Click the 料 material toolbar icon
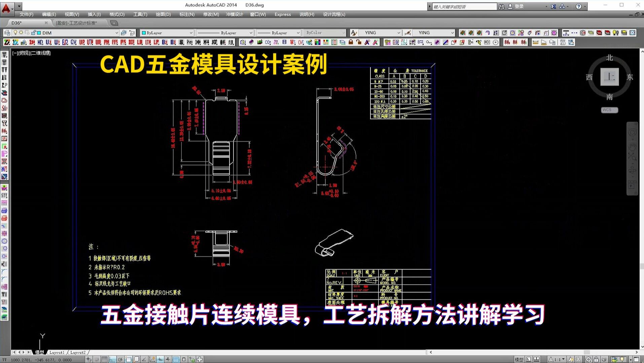Viewport: 644px width, 363px height. [206, 42]
